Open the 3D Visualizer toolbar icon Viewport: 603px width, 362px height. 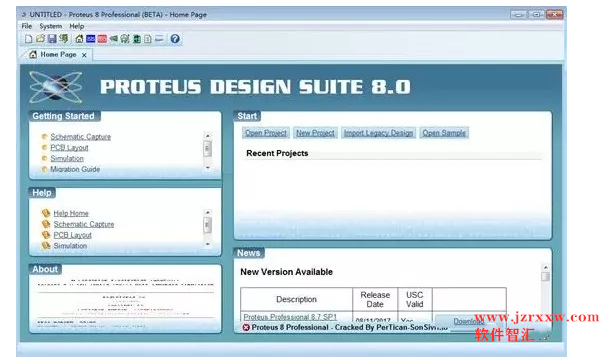(113, 39)
